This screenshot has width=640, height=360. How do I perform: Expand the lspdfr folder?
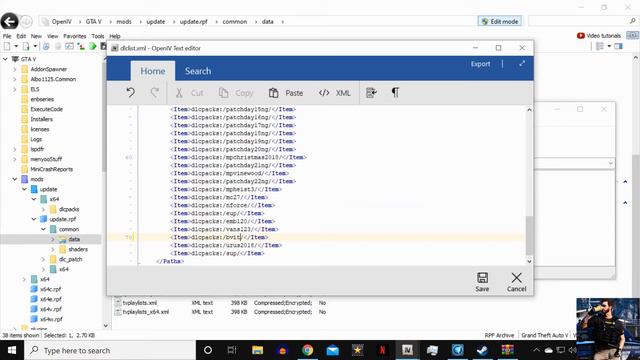[15, 149]
